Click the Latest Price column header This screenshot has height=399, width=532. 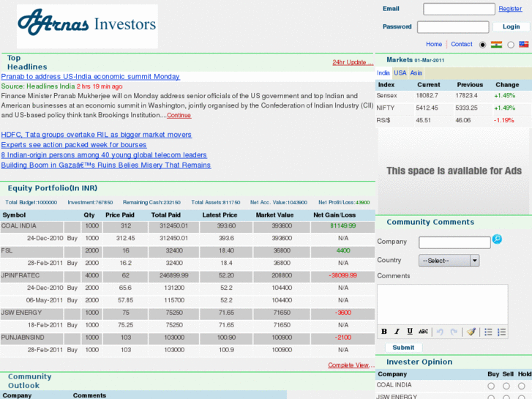click(220, 215)
